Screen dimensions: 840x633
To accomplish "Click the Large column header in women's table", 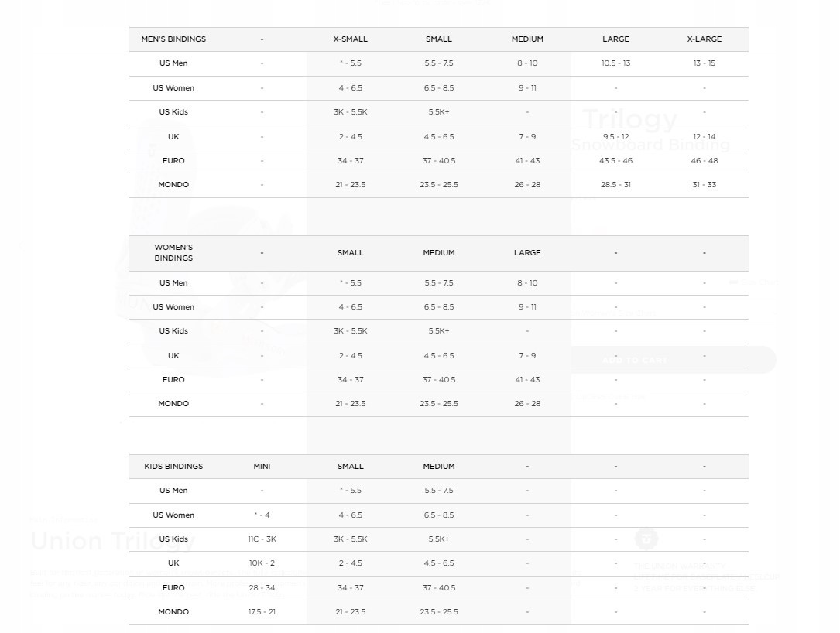I will [527, 253].
